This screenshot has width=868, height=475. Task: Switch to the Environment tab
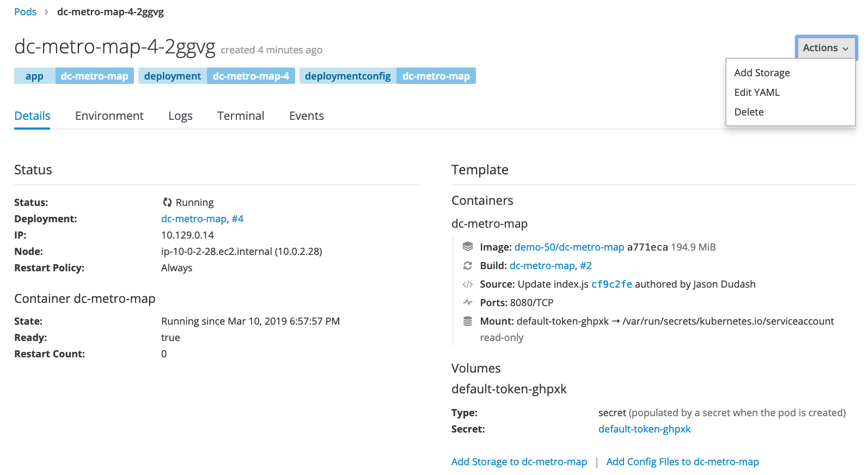[x=109, y=115]
